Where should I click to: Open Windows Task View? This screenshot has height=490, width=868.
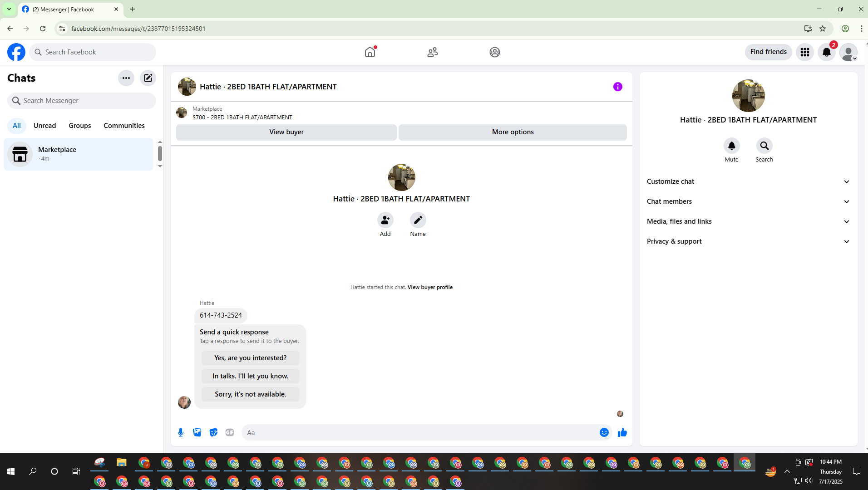tap(76, 471)
